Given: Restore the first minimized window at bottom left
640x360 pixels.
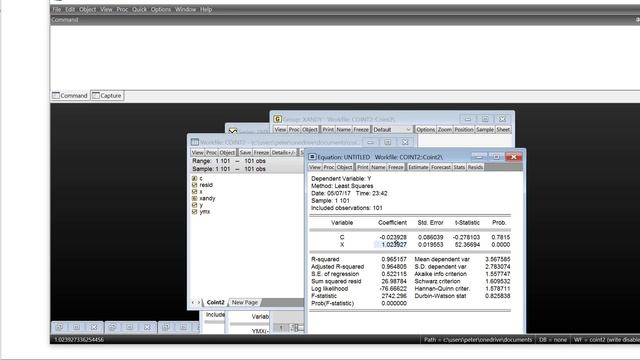Looking at the screenshot, I should 59,327.
